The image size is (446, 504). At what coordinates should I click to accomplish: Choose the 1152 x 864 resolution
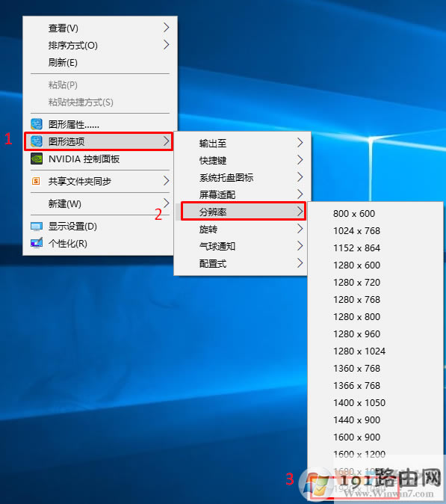(x=375, y=248)
